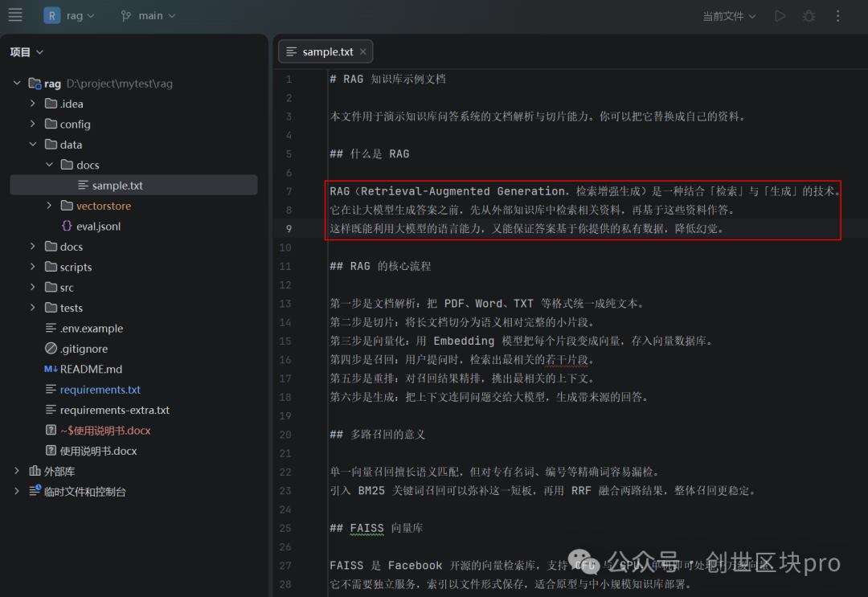Collapse the docs folder inside data
This screenshot has height=597, width=868.
pos(49,165)
